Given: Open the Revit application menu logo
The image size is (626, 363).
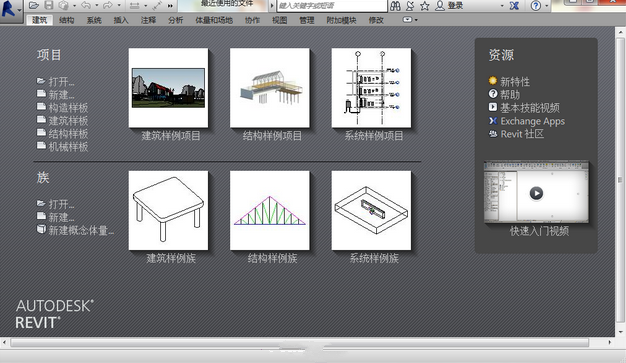Looking at the screenshot, I should coord(8,9).
